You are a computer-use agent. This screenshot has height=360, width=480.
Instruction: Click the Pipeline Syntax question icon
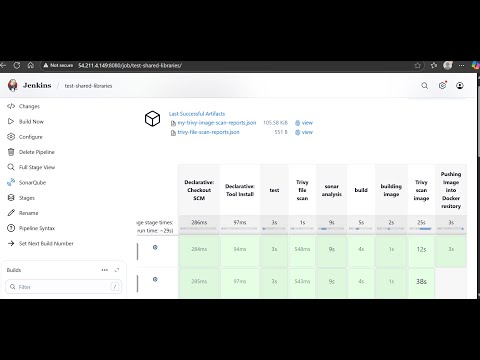pyautogui.click(x=11, y=228)
